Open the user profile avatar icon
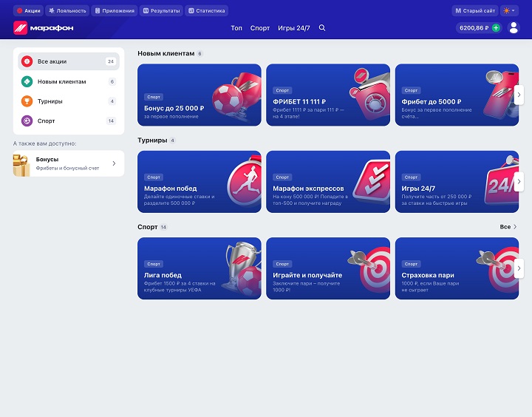The height and width of the screenshot is (417, 532). [514, 28]
